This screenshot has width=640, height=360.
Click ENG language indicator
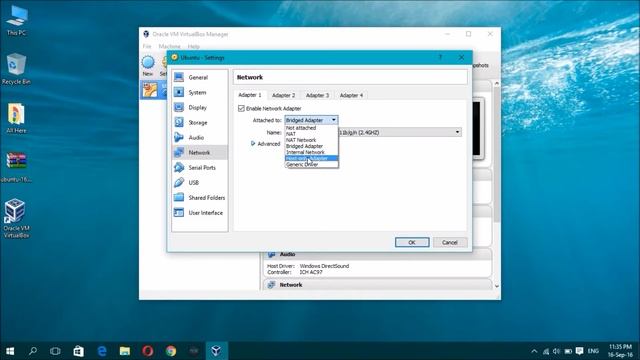[593, 351]
